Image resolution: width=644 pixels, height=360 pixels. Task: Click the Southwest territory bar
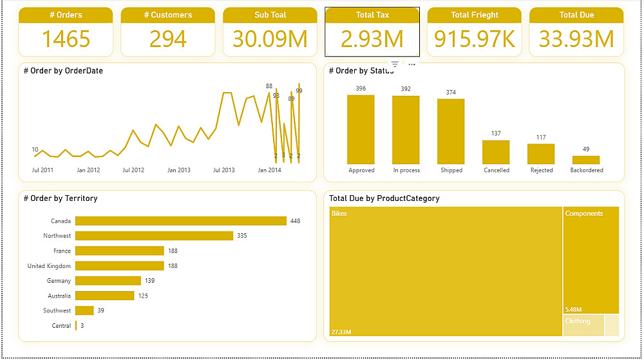tap(84, 311)
